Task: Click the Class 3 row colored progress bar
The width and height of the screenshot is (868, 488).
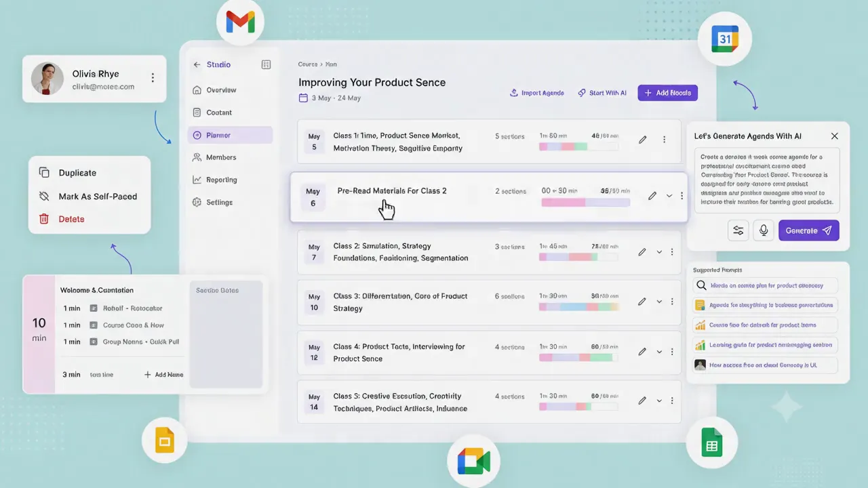Action: coord(578,307)
